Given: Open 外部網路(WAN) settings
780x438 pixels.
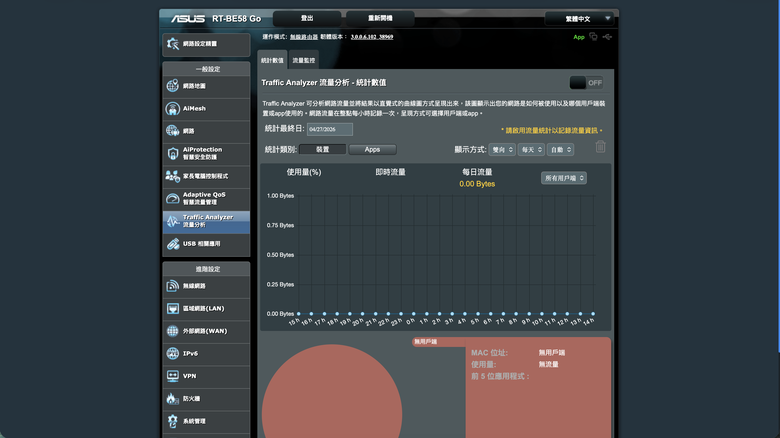Looking at the screenshot, I should [206, 331].
